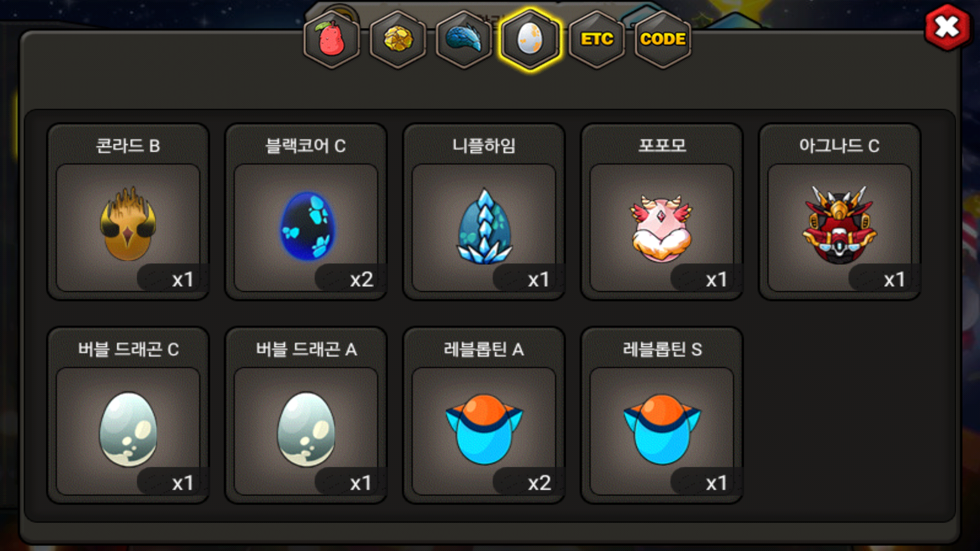The height and width of the screenshot is (551, 980).
Task: Choose the 니플하임 ice crystal egg
Action: (484, 224)
